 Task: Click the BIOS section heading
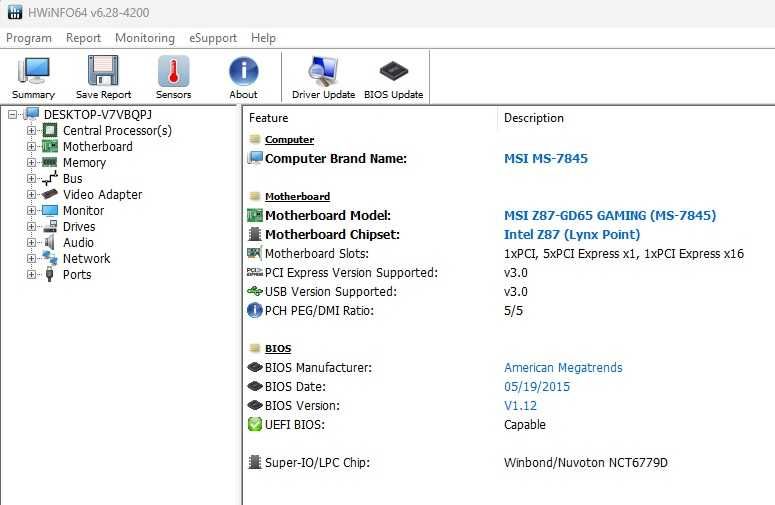pyautogui.click(x=278, y=348)
